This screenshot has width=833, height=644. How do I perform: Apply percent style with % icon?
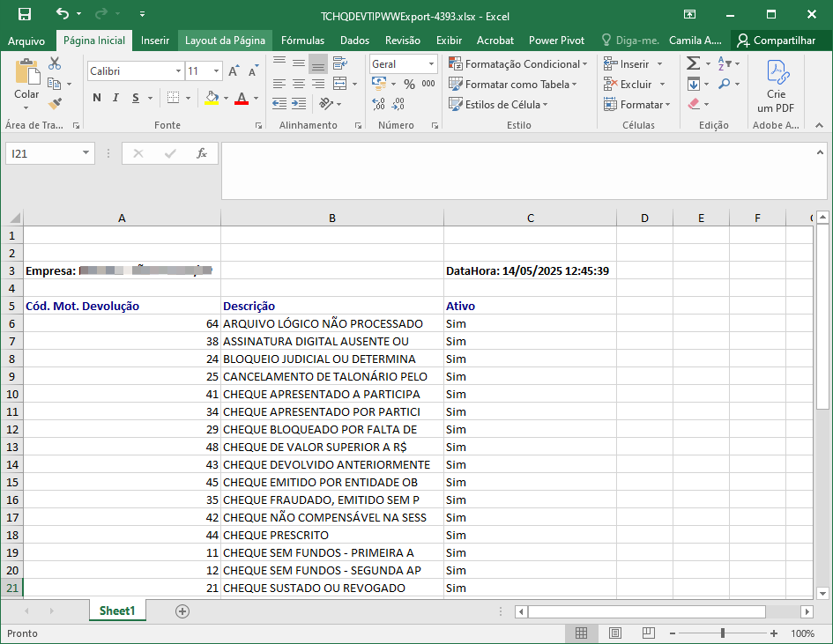409,84
